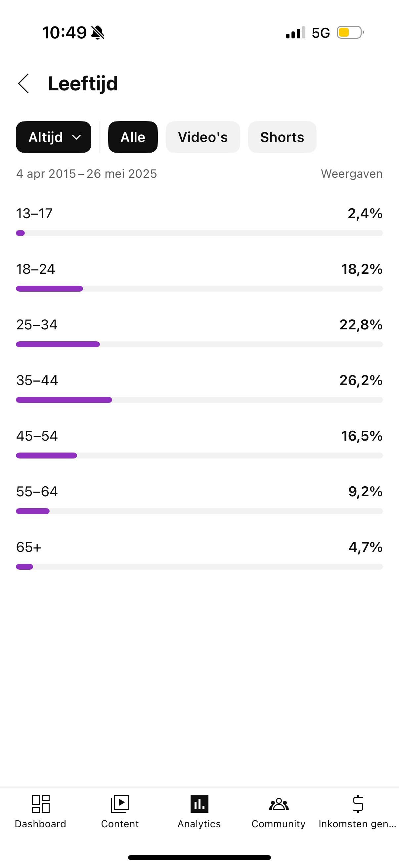The width and height of the screenshot is (399, 868).
Task: Open the Dashboard icon in bottom bar
Action: (x=40, y=804)
